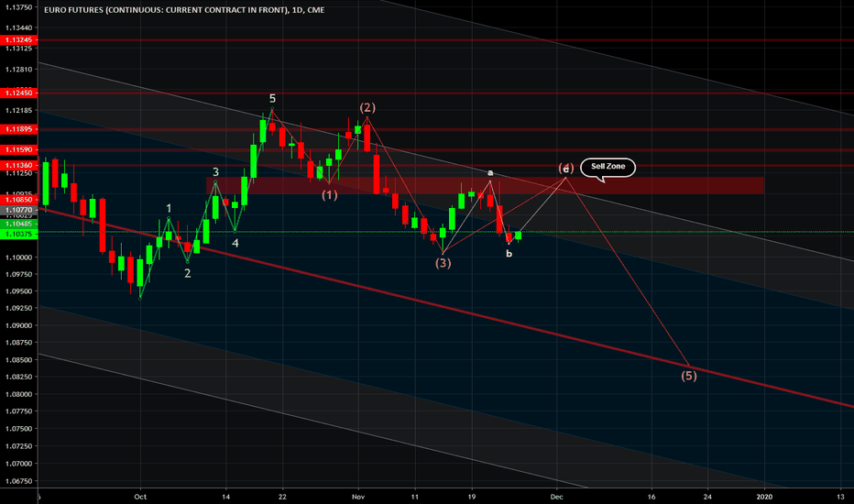Screen dimensions: 854x504
Task: Click the 1.09250 price axis value
Action: point(18,308)
